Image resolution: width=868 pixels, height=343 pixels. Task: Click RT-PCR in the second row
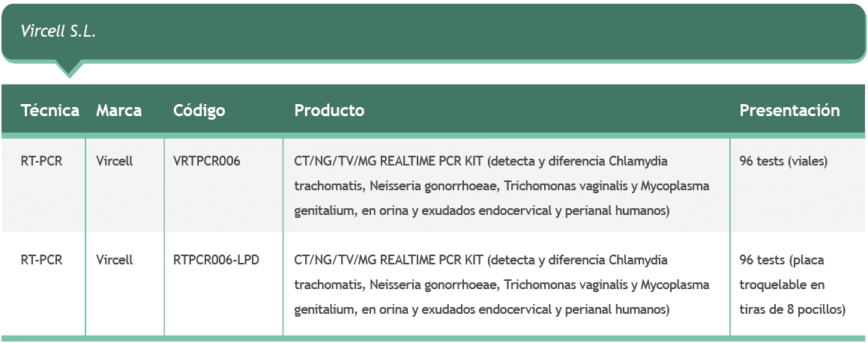[x=42, y=260]
